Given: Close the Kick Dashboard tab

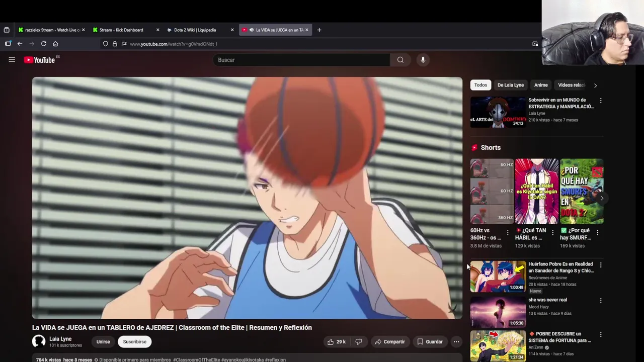Looking at the screenshot, I should tap(157, 30).
